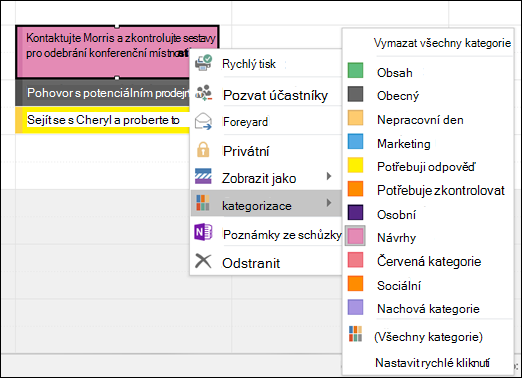The width and height of the screenshot is (522, 378).
Task: Expand the kategorizace submenu arrow
Action: pyautogui.click(x=329, y=203)
